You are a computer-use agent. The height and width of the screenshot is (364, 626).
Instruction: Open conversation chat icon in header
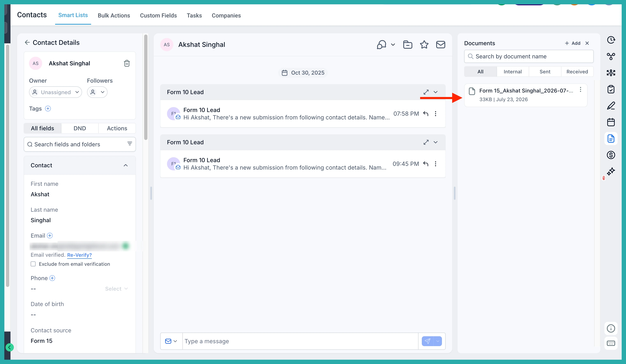coord(381,45)
